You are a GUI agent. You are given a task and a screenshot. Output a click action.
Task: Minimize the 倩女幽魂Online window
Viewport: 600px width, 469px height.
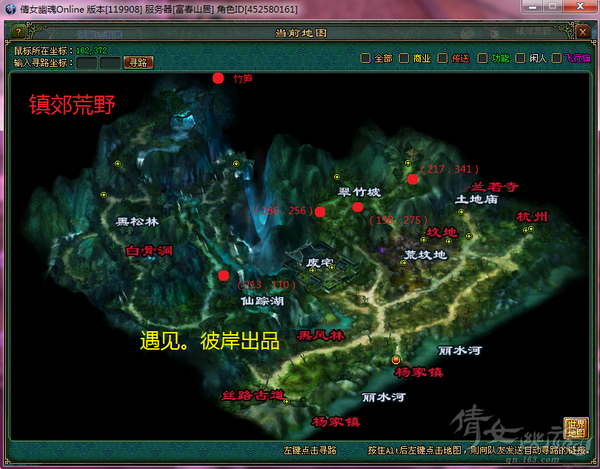tap(532, 6)
